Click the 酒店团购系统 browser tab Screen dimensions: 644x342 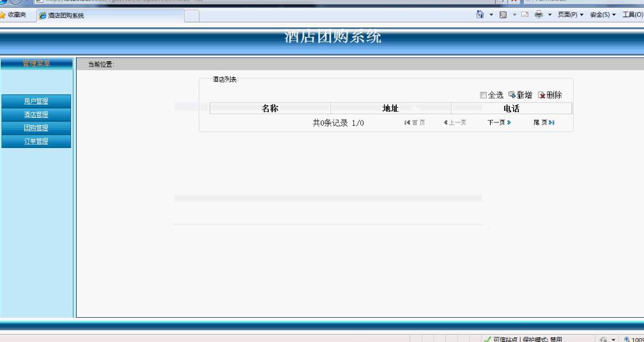click(x=110, y=15)
